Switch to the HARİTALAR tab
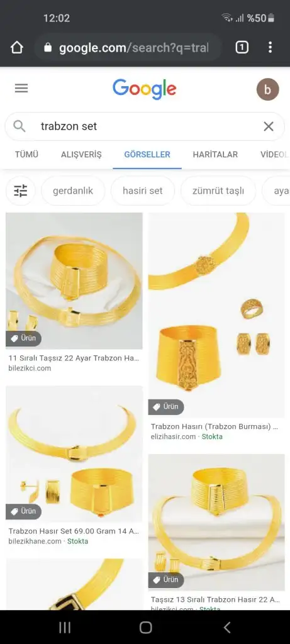The image size is (290, 644). [215, 155]
